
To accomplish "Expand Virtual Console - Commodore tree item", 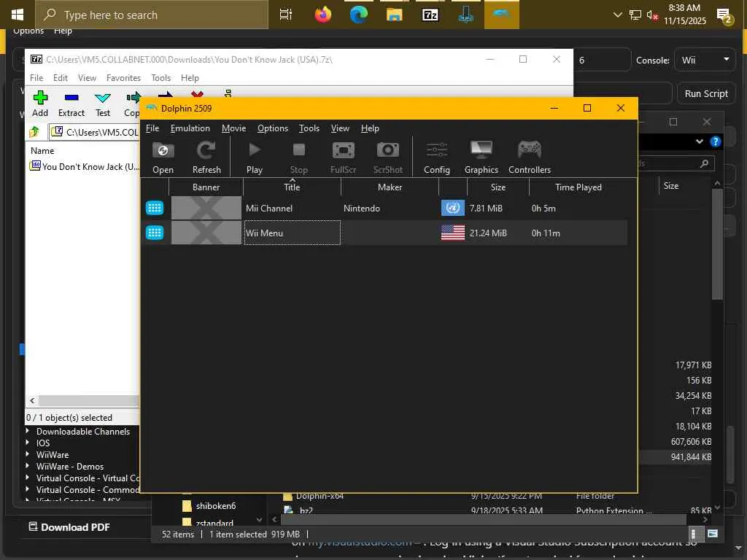I will point(27,489).
